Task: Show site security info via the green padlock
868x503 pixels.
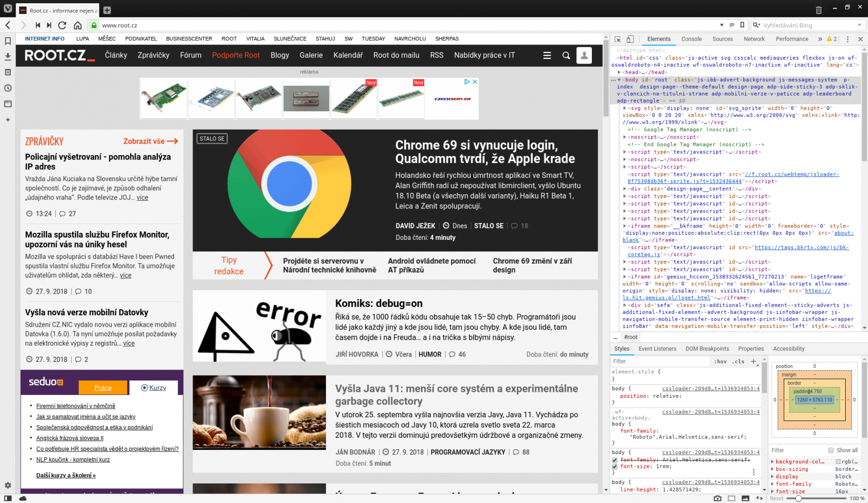Action: click(x=94, y=25)
